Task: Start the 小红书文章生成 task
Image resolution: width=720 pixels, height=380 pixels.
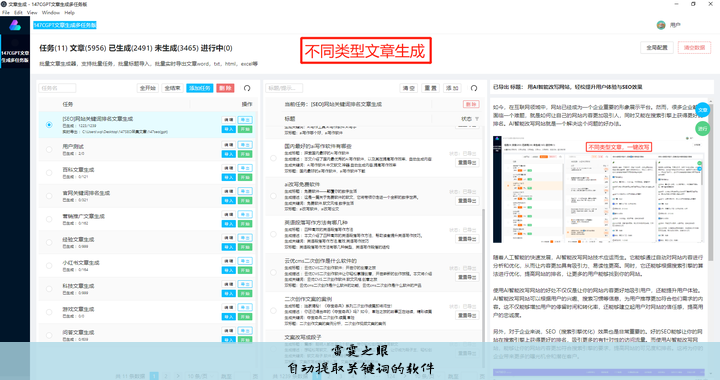Action: point(245,270)
